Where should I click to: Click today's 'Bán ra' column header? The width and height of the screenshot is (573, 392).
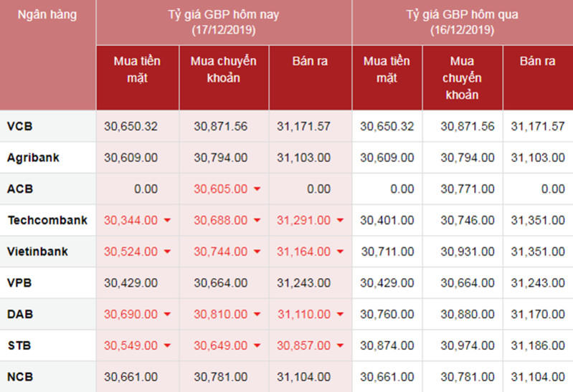pos(310,62)
